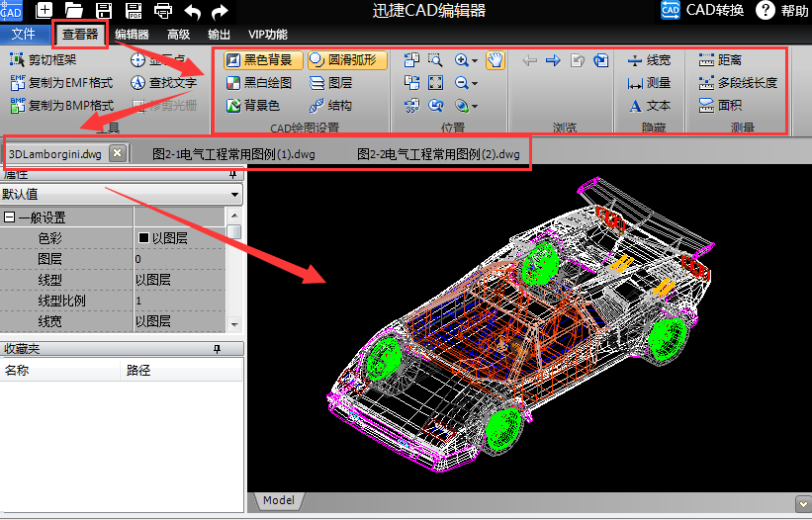Screen dimensions: 812x520
Task: Open the 背景色 background color picker
Action: coord(253,106)
